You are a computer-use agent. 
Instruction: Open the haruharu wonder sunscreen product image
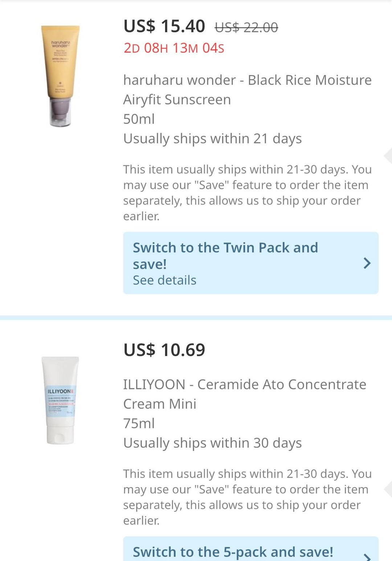(60, 76)
